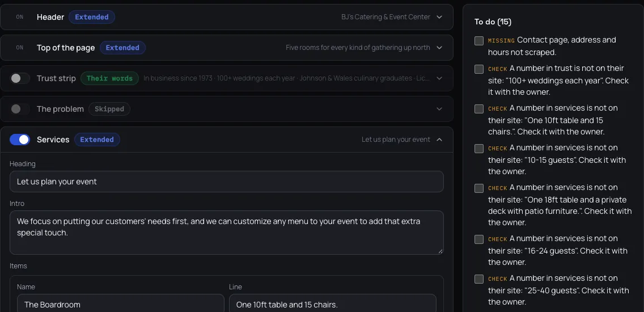The image size is (644, 312).
Task: Tick the "100+ weddings each year" checkbox
Action: click(479, 69)
